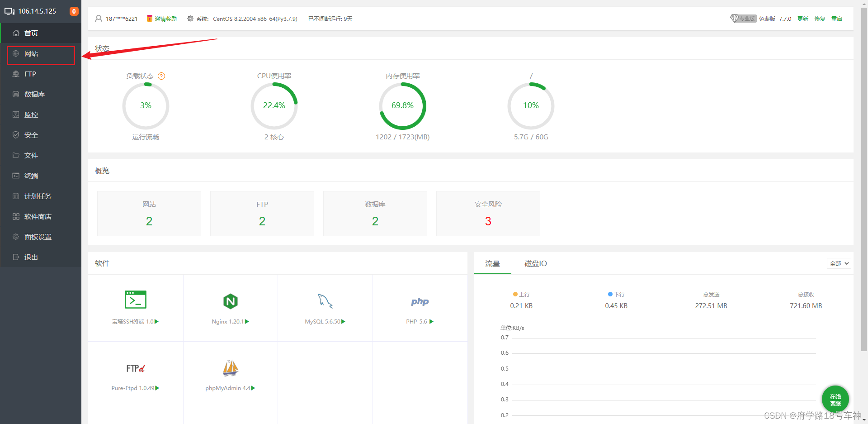Click the question mark beside 负载状态

161,76
